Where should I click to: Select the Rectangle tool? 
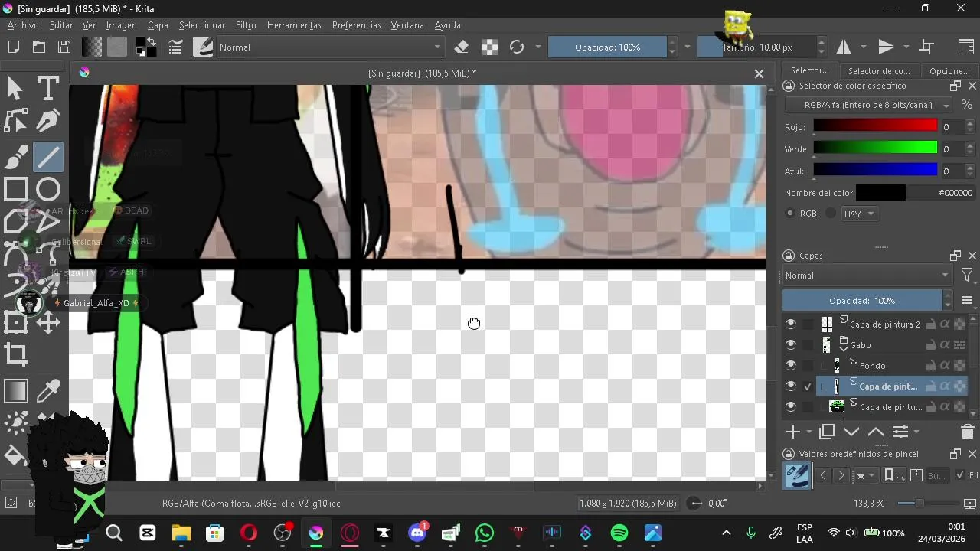[x=15, y=189]
